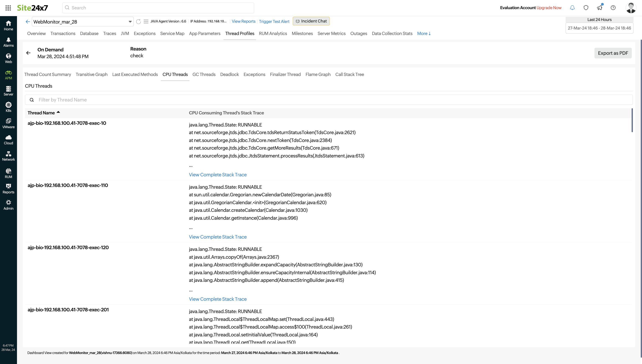Viewport: 642px width, 364px height.
Task: View Complete Stack Trace for exec-110 thread
Action: (217, 237)
